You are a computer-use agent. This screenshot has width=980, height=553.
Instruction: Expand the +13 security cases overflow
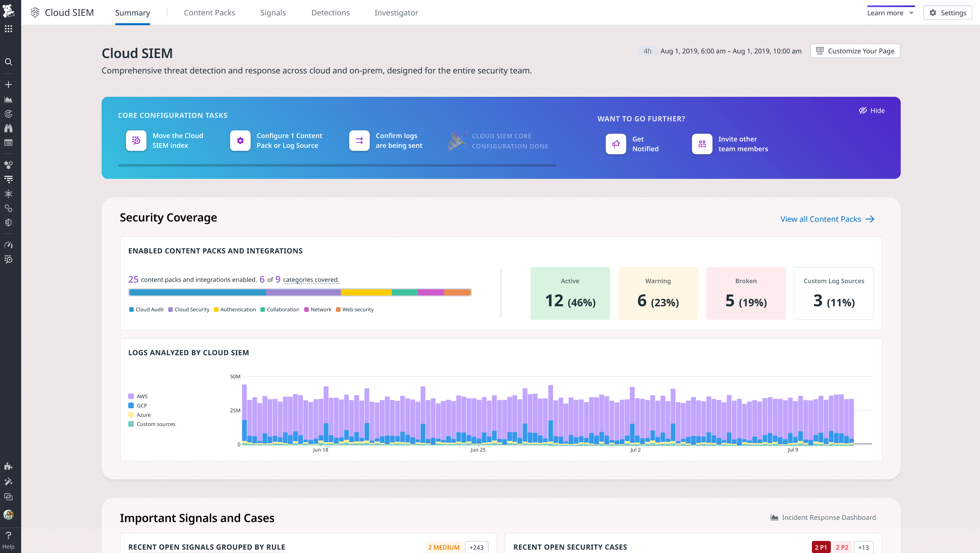tap(863, 547)
